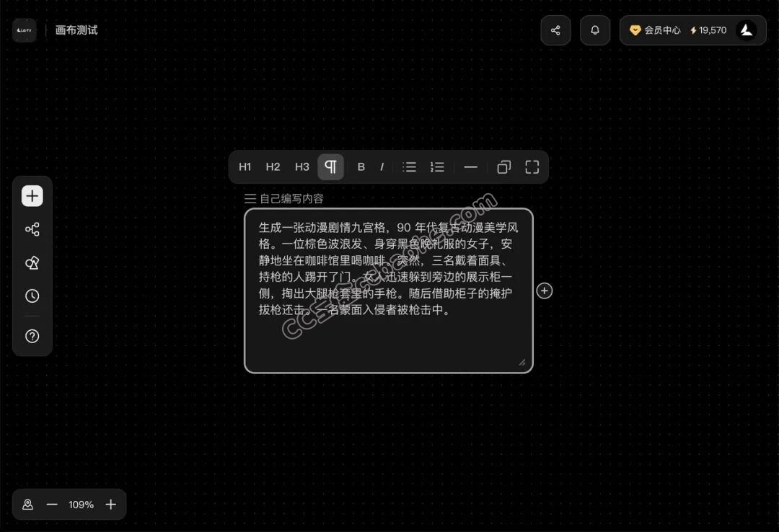Open the notifications bell
779x532 pixels.
(x=594, y=30)
